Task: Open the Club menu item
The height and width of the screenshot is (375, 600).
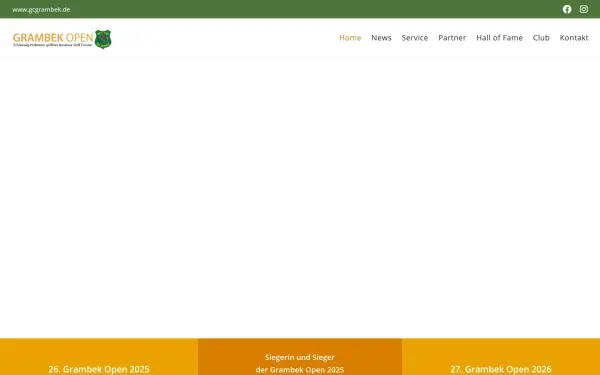Action: tap(541, 38)
